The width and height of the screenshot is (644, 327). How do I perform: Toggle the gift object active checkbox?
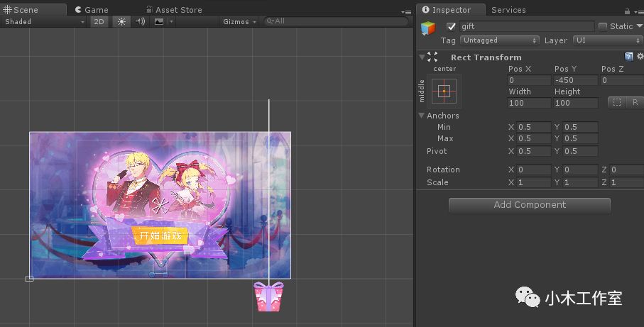click(x=451, y=26)
